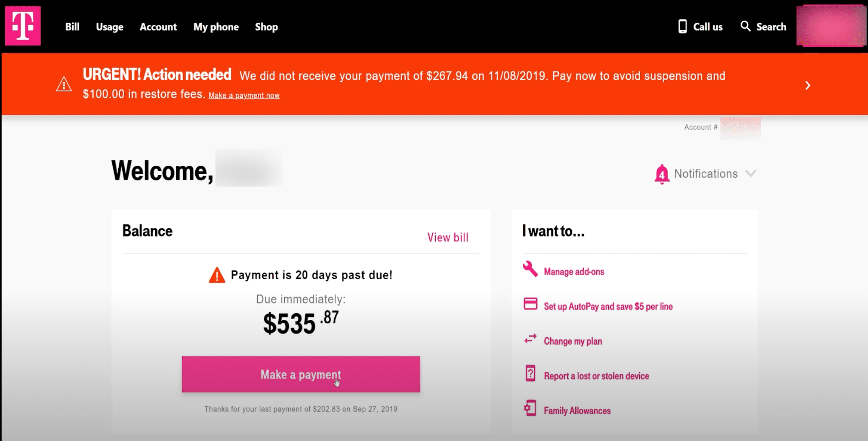Viewport: 868px width, 441px height.
Task: Click the Family Allowances gear icon
Action: point(530,408)
